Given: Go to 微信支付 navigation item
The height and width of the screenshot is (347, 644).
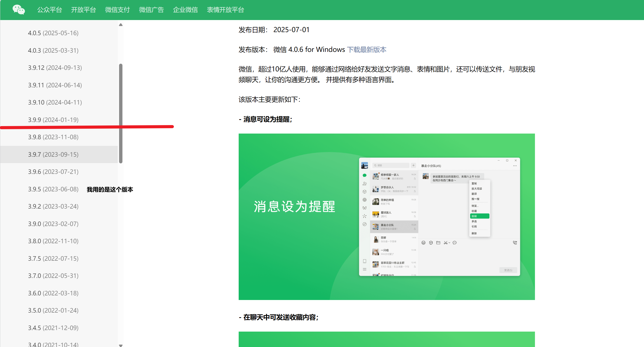Looking at the screenshot, I should pyautogui.click(x=117, y=10).
